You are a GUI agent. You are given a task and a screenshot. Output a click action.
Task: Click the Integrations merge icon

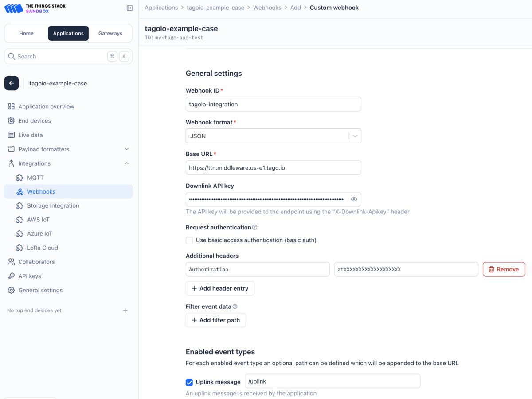[12, 163]
